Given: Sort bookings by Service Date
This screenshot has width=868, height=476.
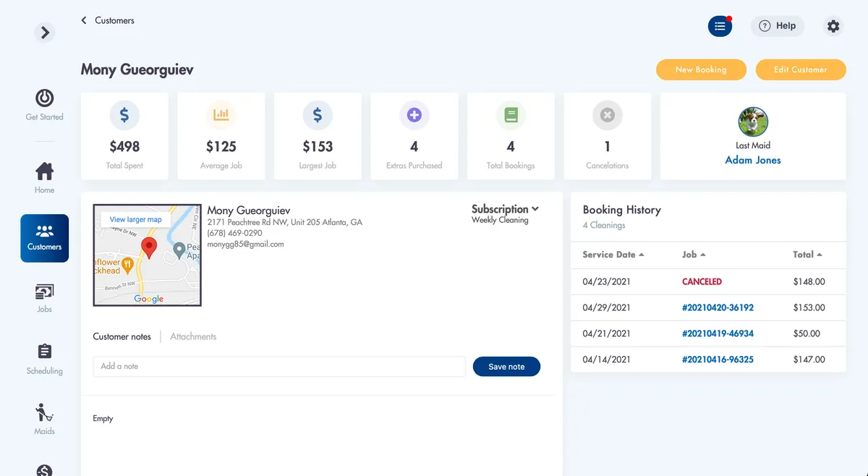Looking at the screenshot, I should pos(613,255).
